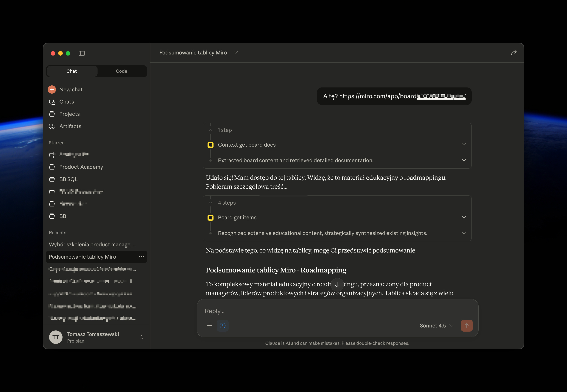The image size is (567, 392).
Task: Open the Product Academy project
Action: pos(81,167)
